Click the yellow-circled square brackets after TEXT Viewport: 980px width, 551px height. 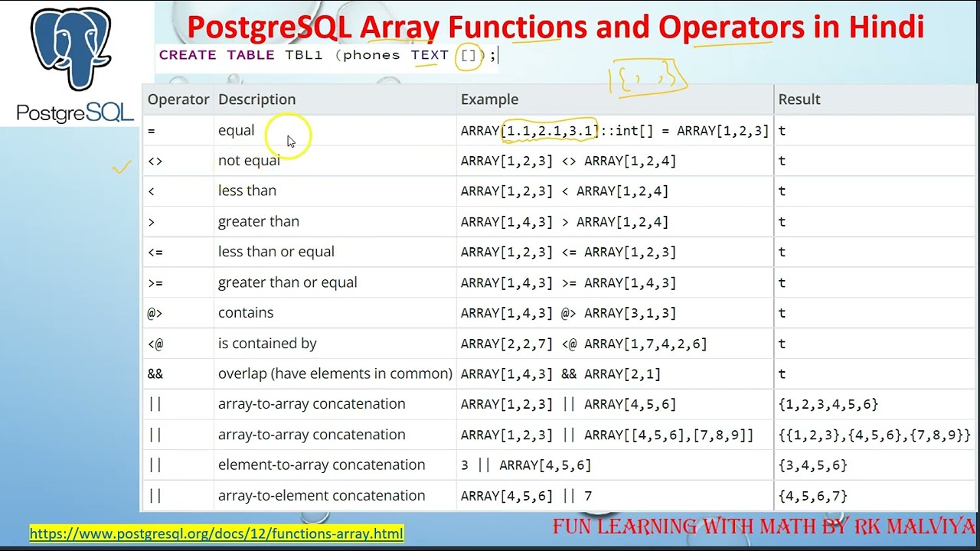[x=469, y=56]
